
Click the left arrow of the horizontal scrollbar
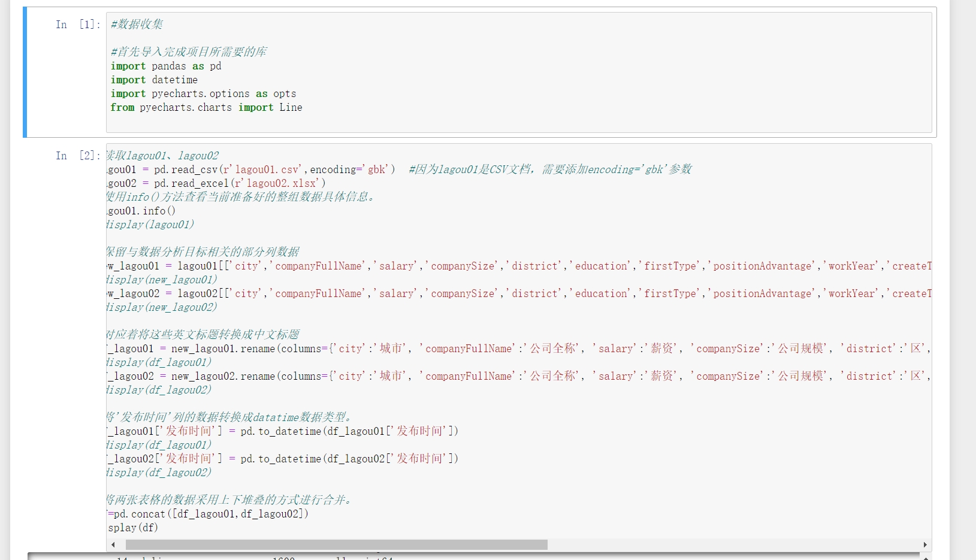click(113, 545)
